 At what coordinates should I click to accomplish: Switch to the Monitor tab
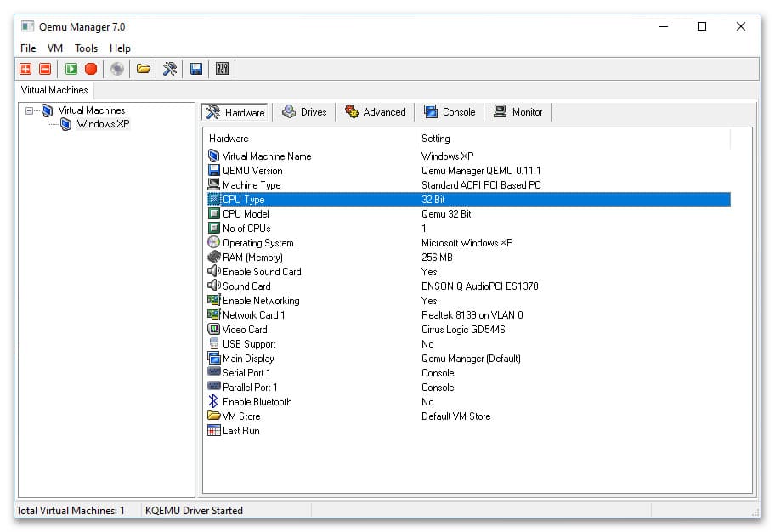coord(518,112)
